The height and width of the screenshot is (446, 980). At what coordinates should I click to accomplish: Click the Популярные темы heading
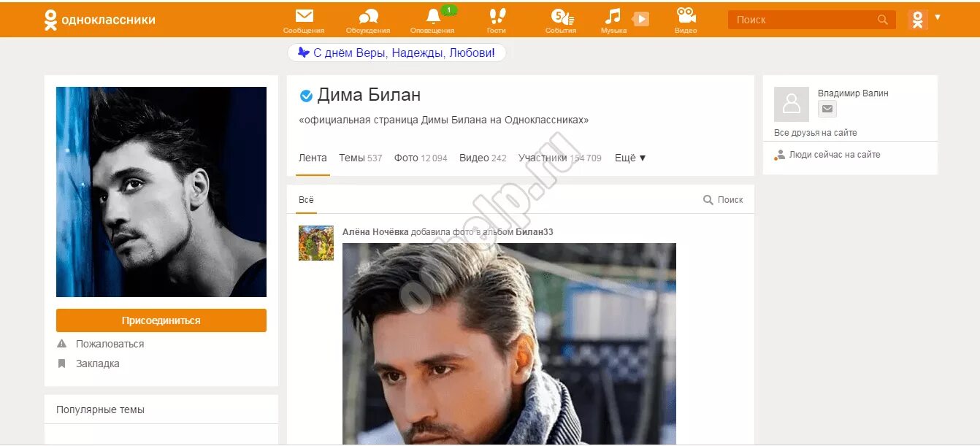click(x=100, y=410)
